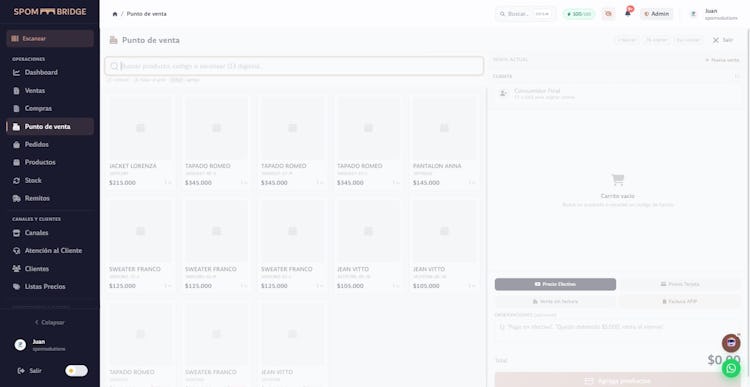
Task: Select Punto de venta in sidebar
Action: (x=50, y=127)
